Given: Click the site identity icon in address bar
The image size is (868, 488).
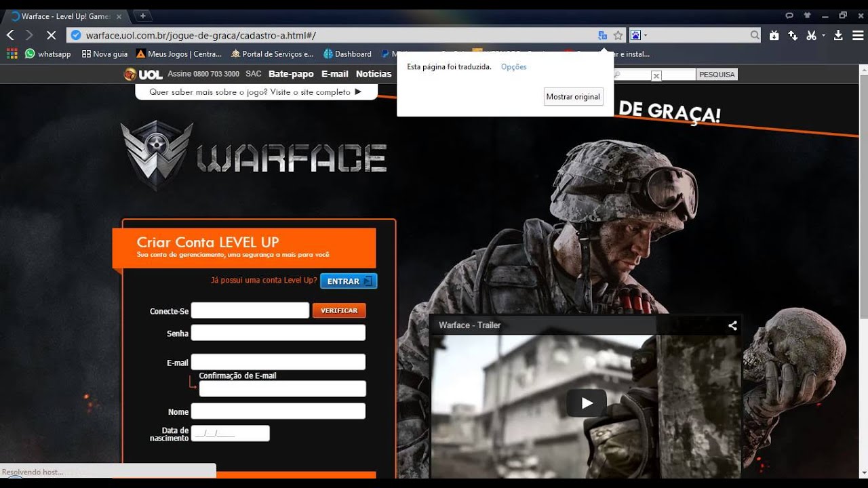Looking at the screenshot, I should point(76,35).
